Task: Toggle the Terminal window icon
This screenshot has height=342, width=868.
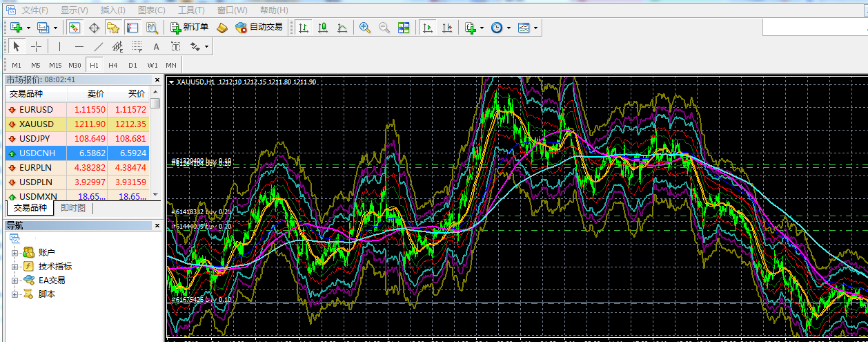Action: pyautogui.click(x=132, y=28)
